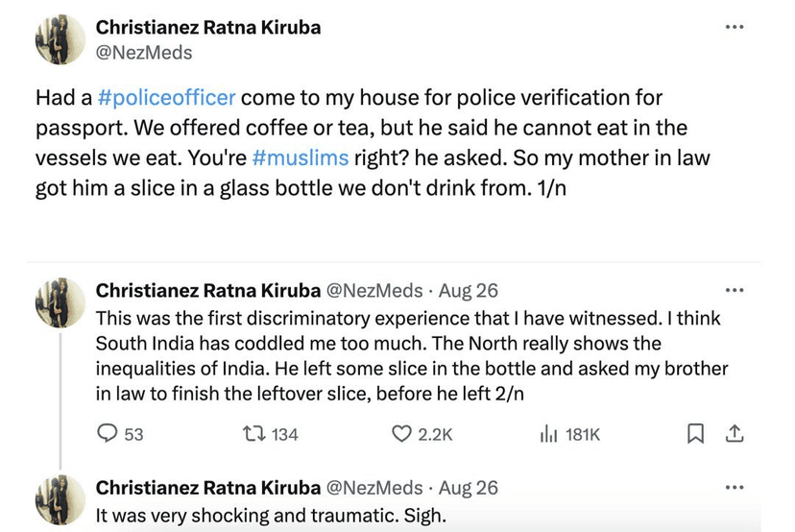Click the Aug 26 timestamp on the 2/n tweet
This screenshot has height=532, width=795.
tap(468, 290)
